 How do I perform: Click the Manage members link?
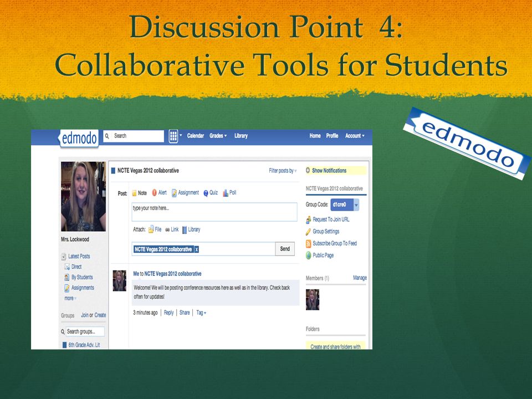pos(360,278)
